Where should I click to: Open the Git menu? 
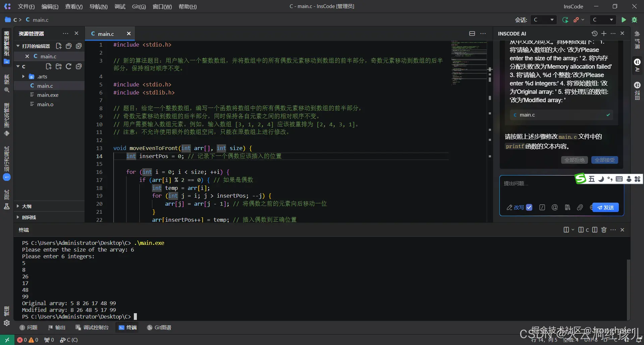(139, 6)
